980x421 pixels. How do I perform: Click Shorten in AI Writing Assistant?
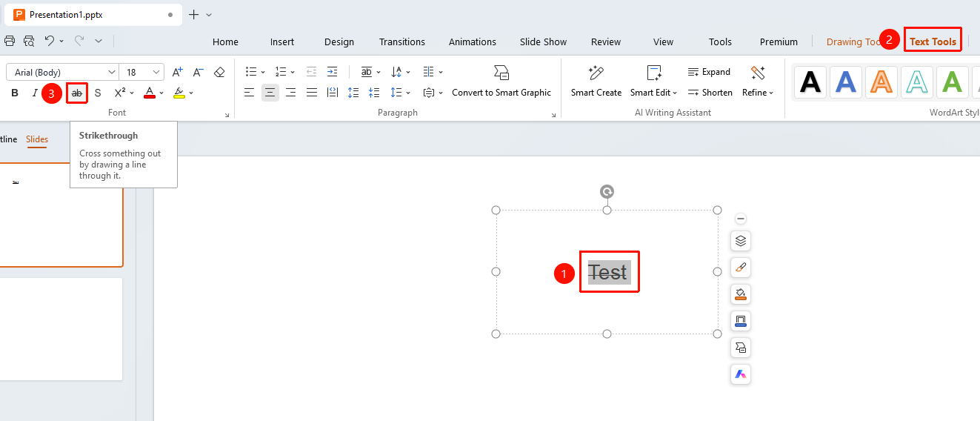coord(710,93)
